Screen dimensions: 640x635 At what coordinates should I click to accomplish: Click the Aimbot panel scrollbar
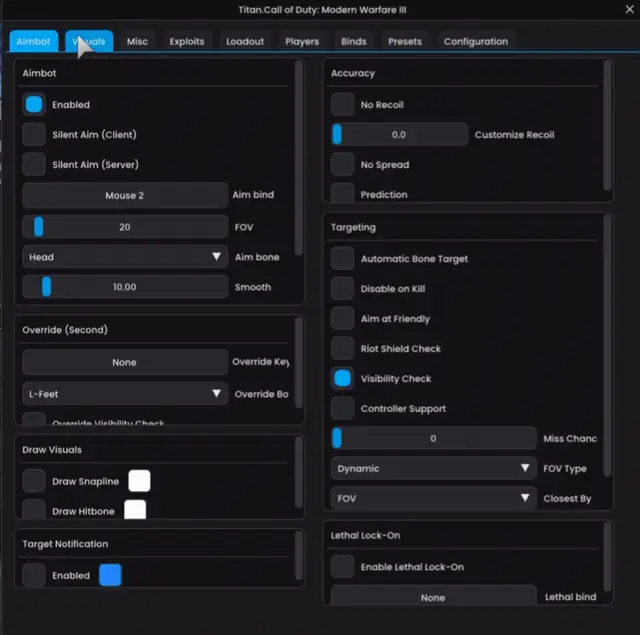299,158
